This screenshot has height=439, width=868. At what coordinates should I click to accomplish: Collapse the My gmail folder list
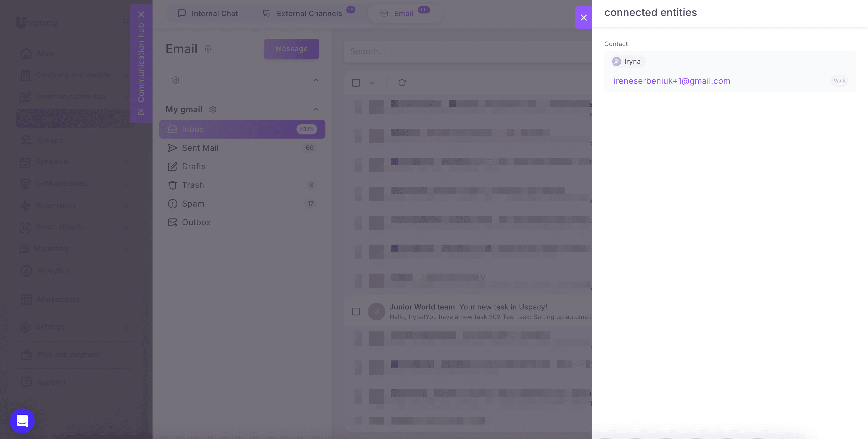point(316,110)
